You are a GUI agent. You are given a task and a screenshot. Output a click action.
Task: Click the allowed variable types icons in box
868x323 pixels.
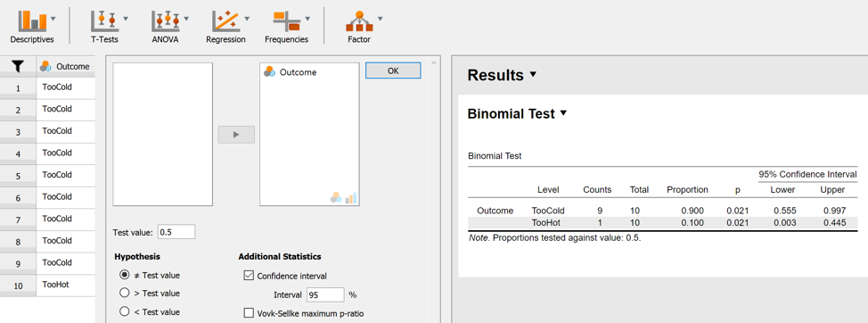pyautogui.click(x=344, y=198)
